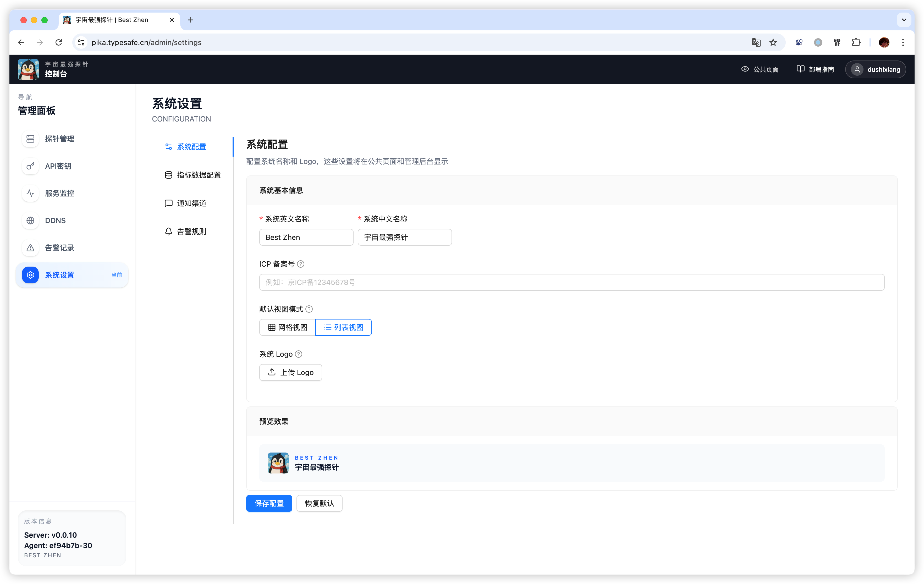Switch to the 指标数据配置 tab
Screen dimensions: 924x584
pyautogui.click(x=192, y=175)
